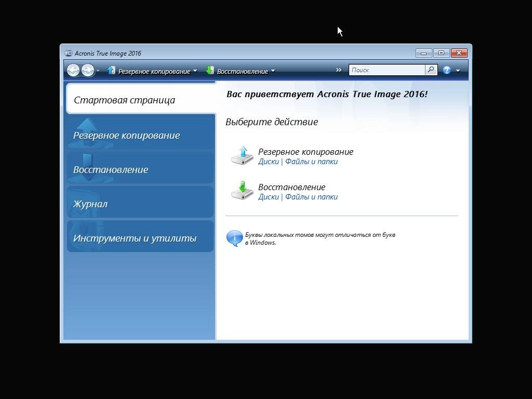Click Файлы и папки under Резервное копирование
The height and width of the screenshot is (399, 532).
(x=312, y=162)
